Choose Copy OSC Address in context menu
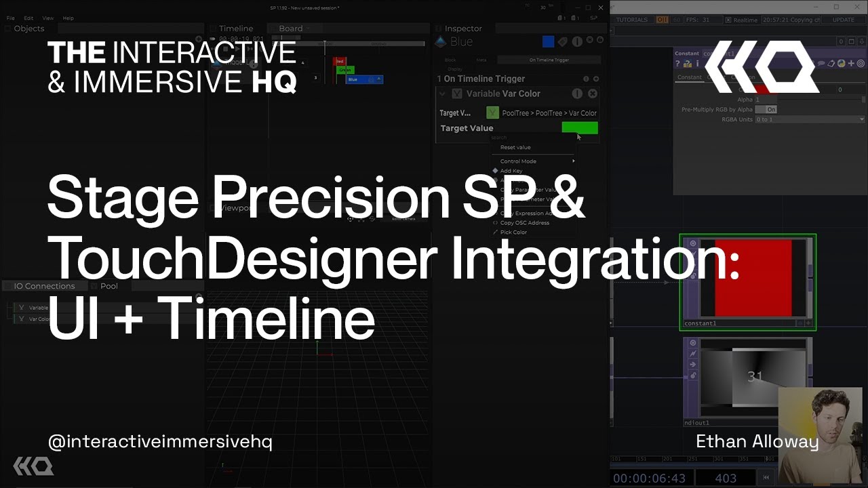Image resolution: width=868 pixels, height=488 pixels. tap(524, 222)
